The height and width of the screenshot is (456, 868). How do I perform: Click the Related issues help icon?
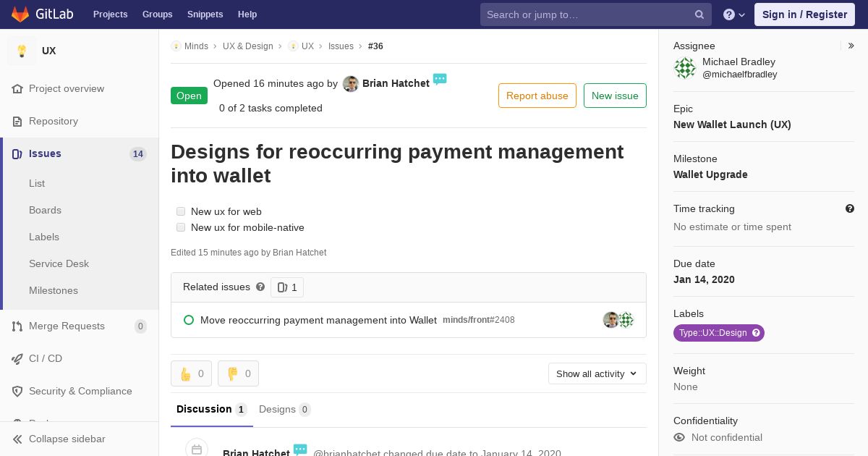(x=260, y=287)
